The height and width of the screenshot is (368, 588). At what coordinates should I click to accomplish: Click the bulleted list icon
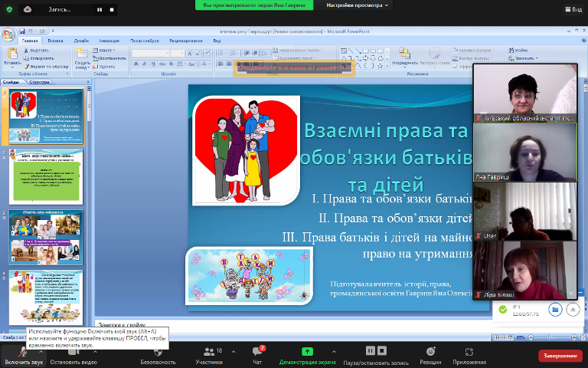tap(221, 54)
